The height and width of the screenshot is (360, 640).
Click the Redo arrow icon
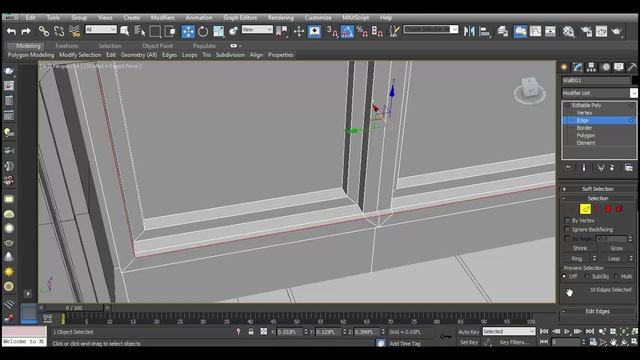26,31
